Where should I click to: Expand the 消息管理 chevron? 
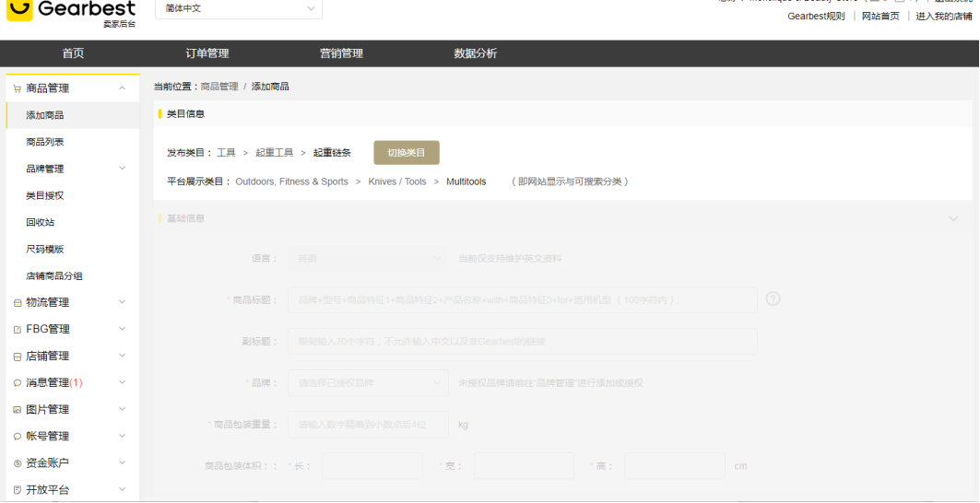tap(122, 381)
